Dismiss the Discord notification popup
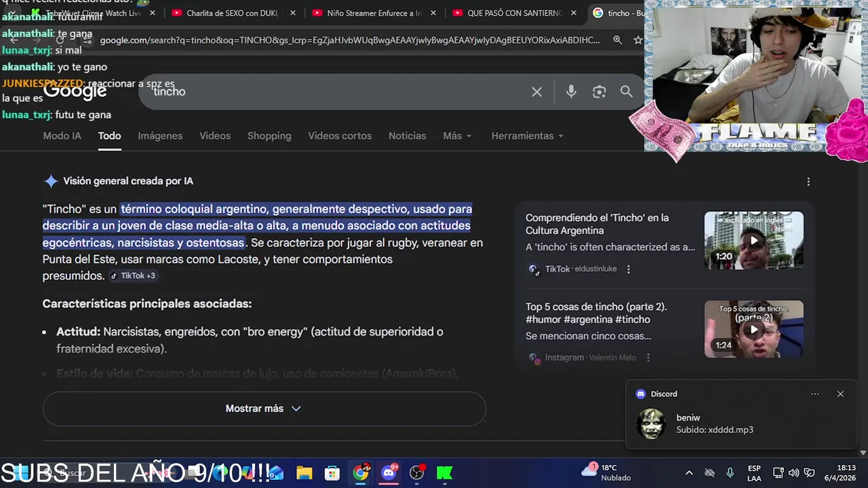868x488 pixels. pos(840,394)
